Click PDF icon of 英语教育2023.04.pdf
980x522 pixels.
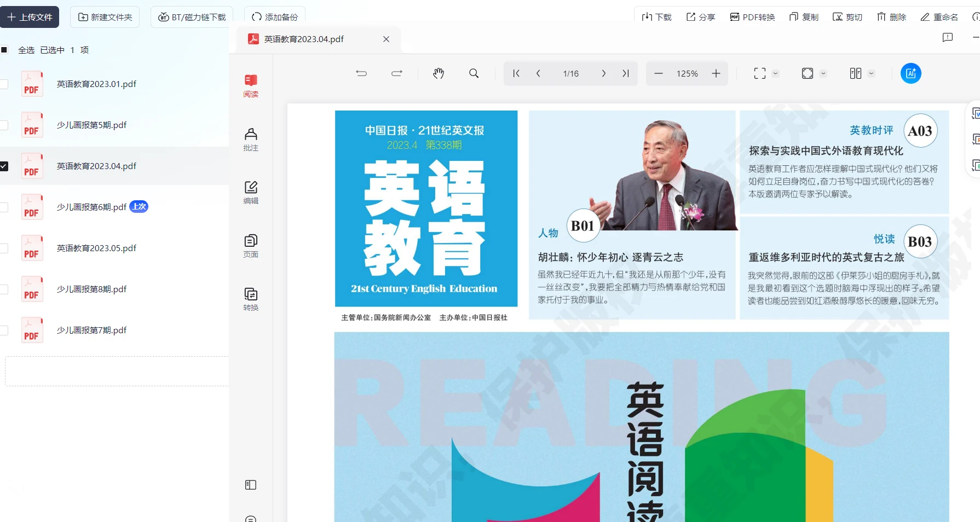click(32, 166)
